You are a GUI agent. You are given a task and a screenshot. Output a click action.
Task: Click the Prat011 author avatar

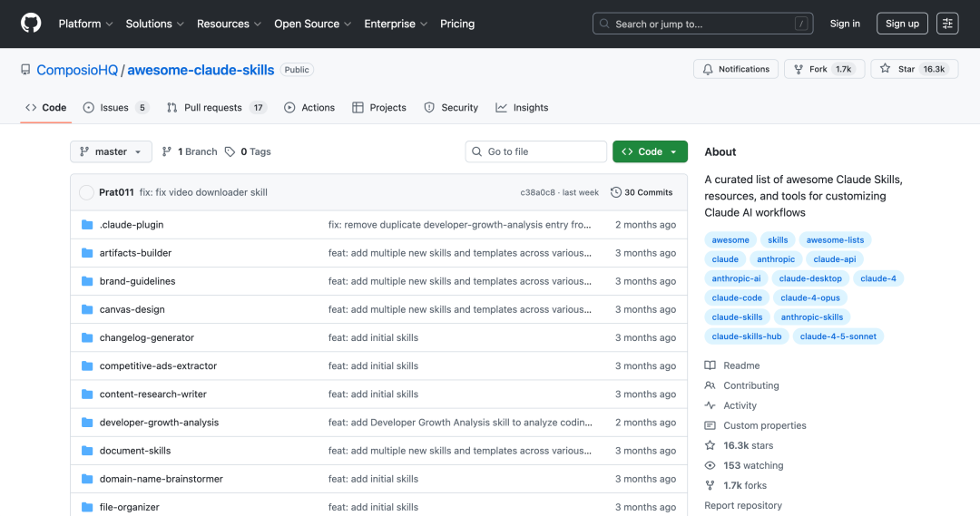point(87,192)
